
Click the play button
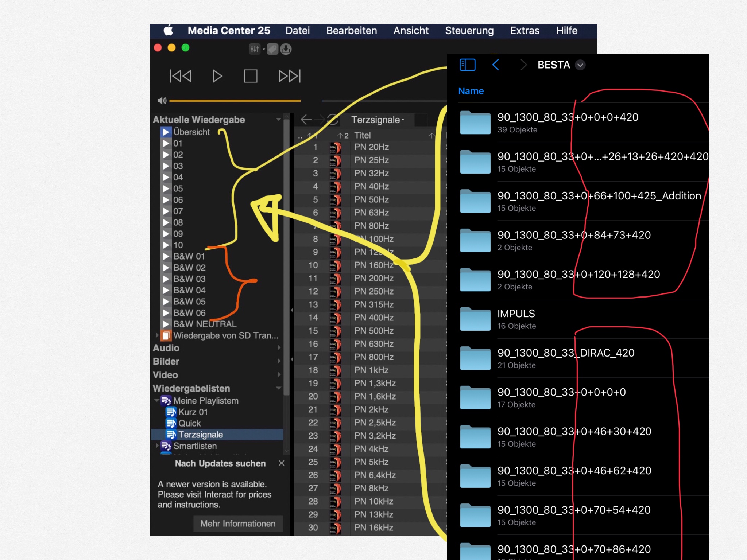click(217, 76)
